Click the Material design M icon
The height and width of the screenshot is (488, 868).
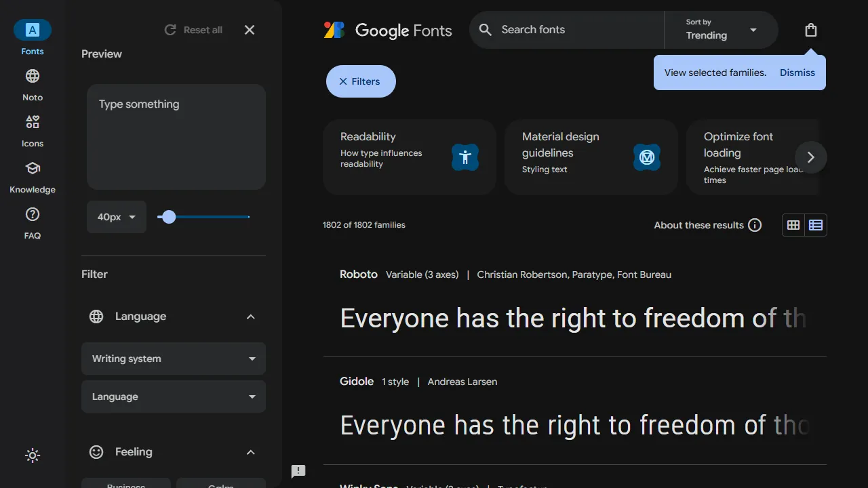pyautogui.click(x=647, y=157)
